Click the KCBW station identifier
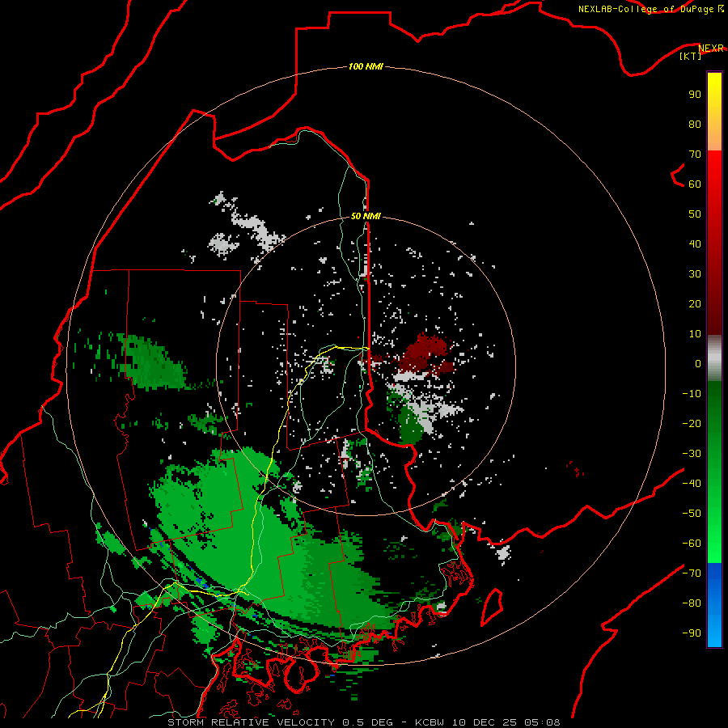Screen dimensions: 728x728 tap(430, 722)
